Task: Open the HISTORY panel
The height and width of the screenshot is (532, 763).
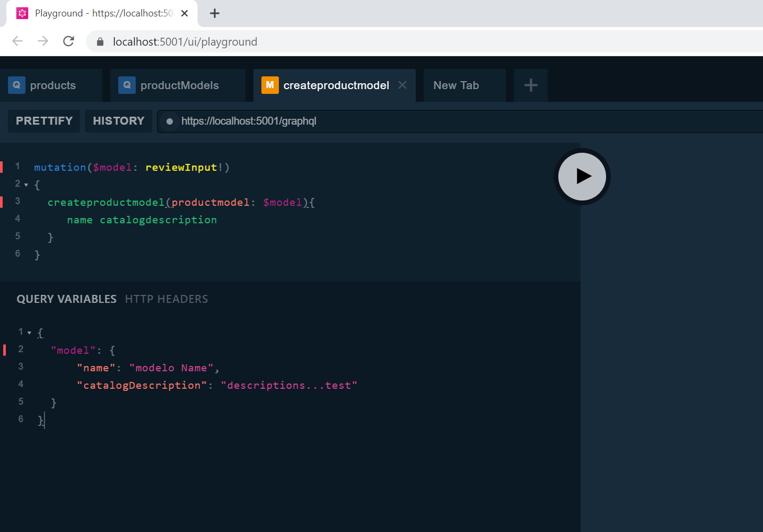Action: (x=118, y=121)
